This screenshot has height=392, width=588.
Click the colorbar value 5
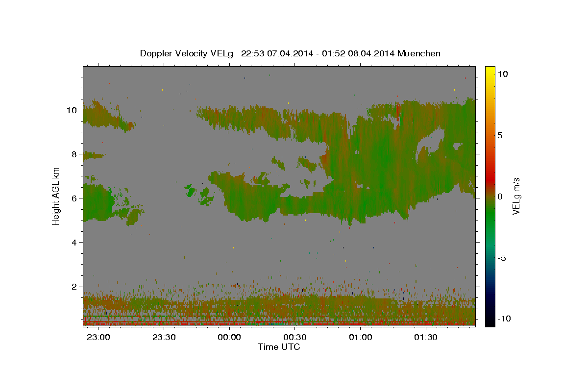[x=501, y=135]
